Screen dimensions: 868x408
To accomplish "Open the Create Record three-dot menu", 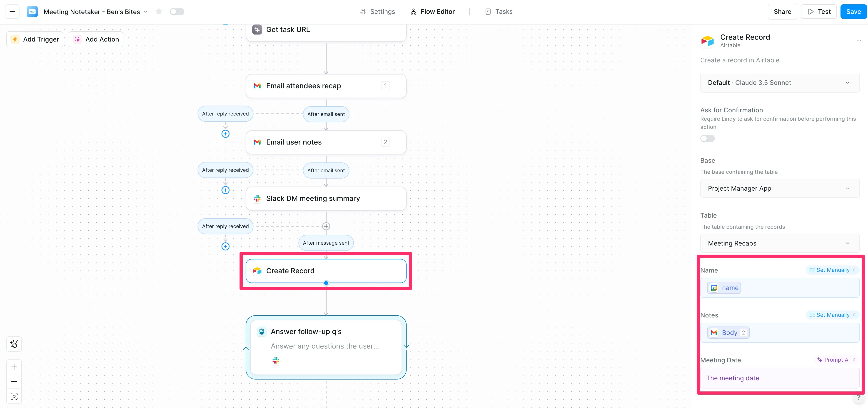I will click(858, 41).
